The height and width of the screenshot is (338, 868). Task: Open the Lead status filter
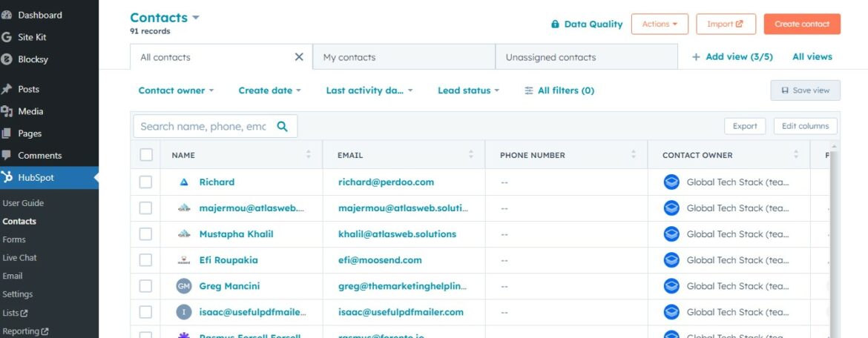click(x=468, y=90)
